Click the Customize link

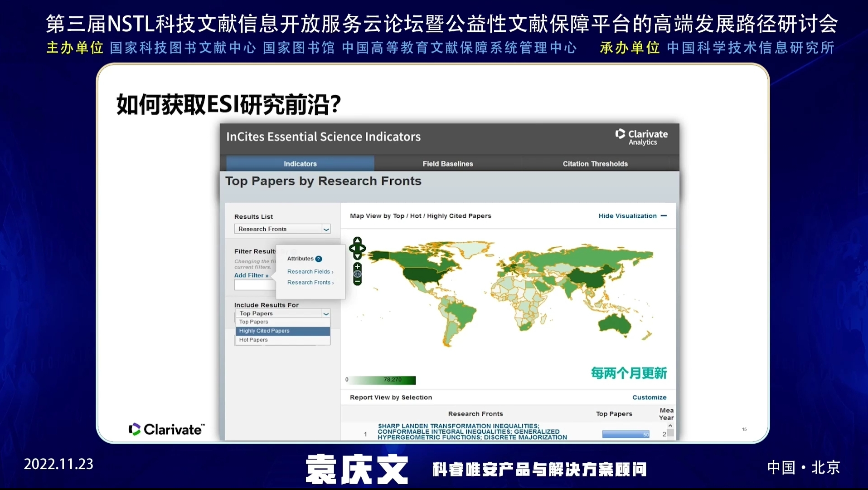[x=649, y=397]
